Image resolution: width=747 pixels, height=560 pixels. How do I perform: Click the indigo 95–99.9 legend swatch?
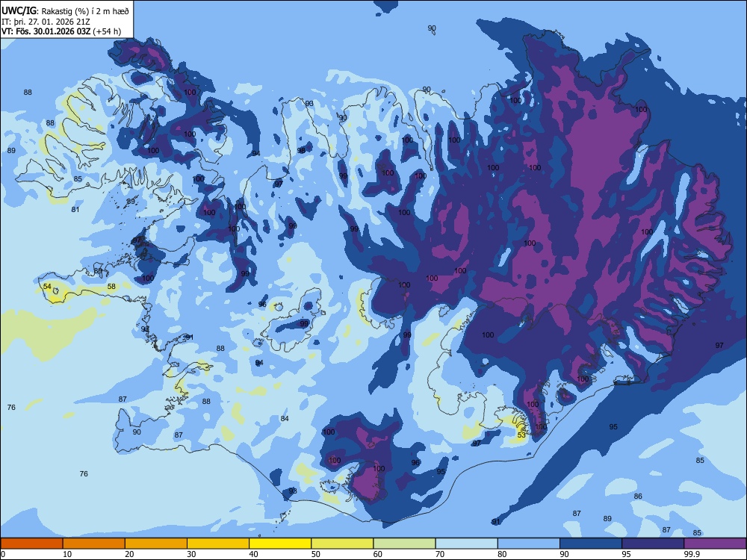[653, 544]
